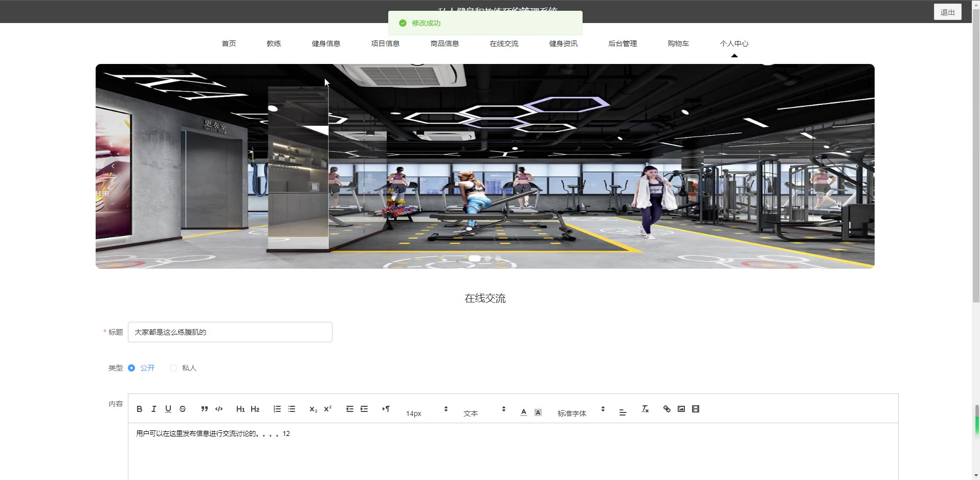The width and height of the screenshot is (980, 480).
Task: Apply Heading 2 style
Action: click(255, 409)
